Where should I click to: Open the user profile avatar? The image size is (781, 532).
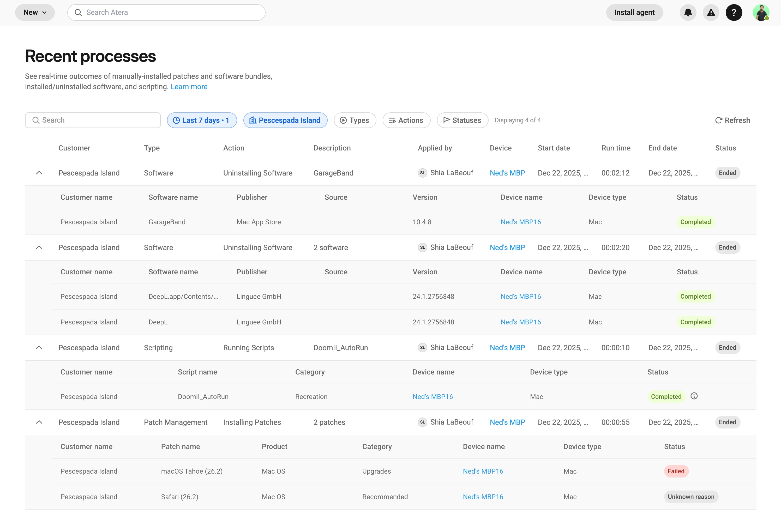761,13
